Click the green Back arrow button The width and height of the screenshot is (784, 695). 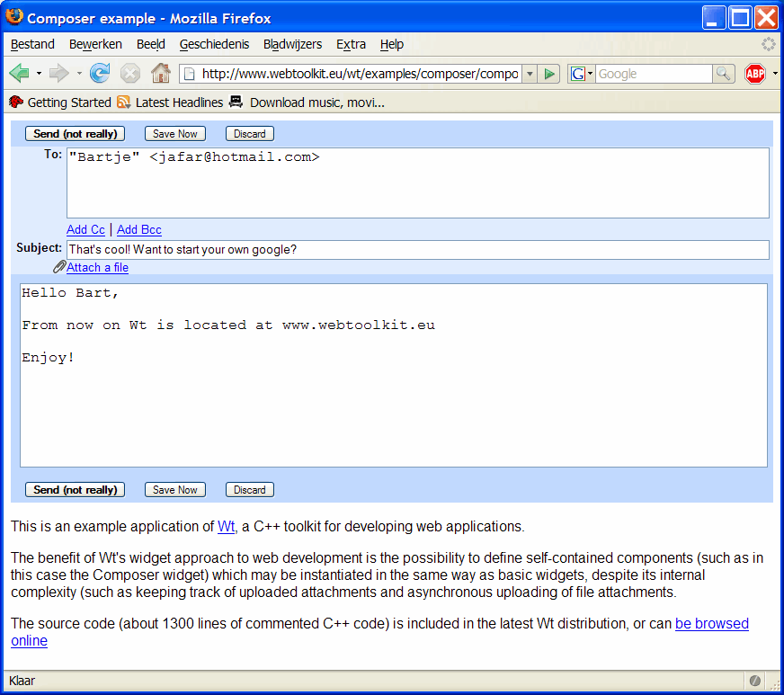[19, 74]
